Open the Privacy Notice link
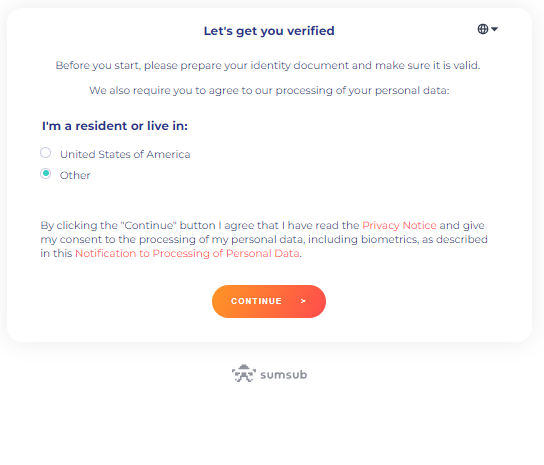The image size is (544, 465). pos(399,225)
